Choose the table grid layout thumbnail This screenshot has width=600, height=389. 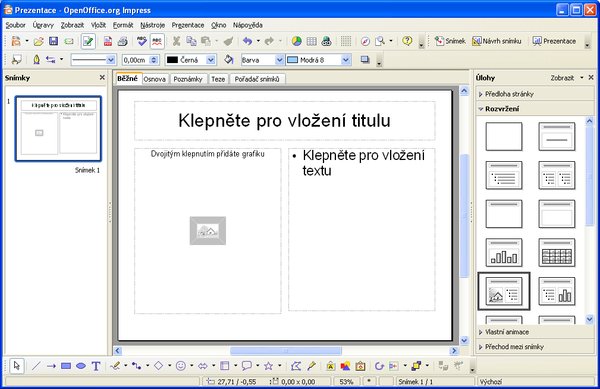click(557, 252)
